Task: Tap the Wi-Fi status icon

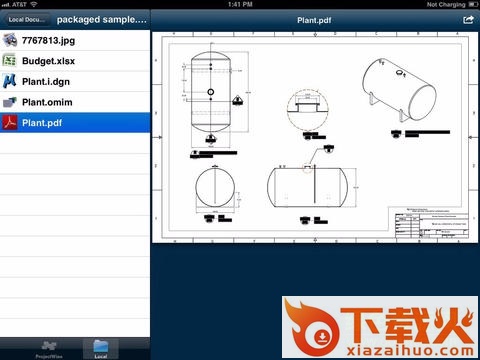Action: click(x=34, y=4)
